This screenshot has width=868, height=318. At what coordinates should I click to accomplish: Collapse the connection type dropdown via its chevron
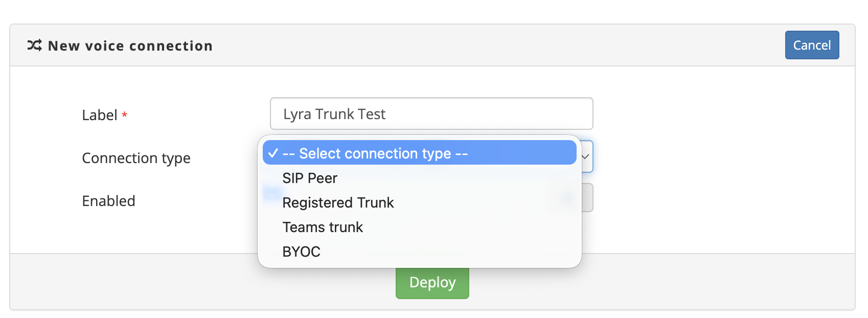point(586,156)
